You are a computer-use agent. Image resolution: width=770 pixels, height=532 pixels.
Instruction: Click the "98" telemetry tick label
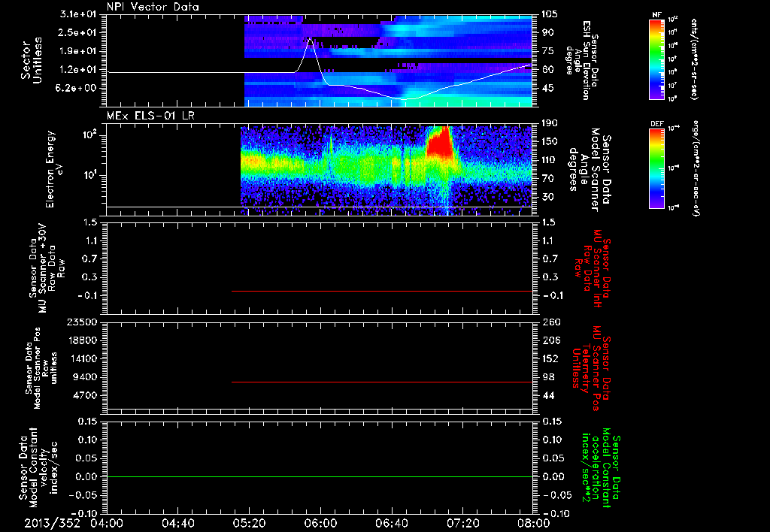tap(548, 377)
